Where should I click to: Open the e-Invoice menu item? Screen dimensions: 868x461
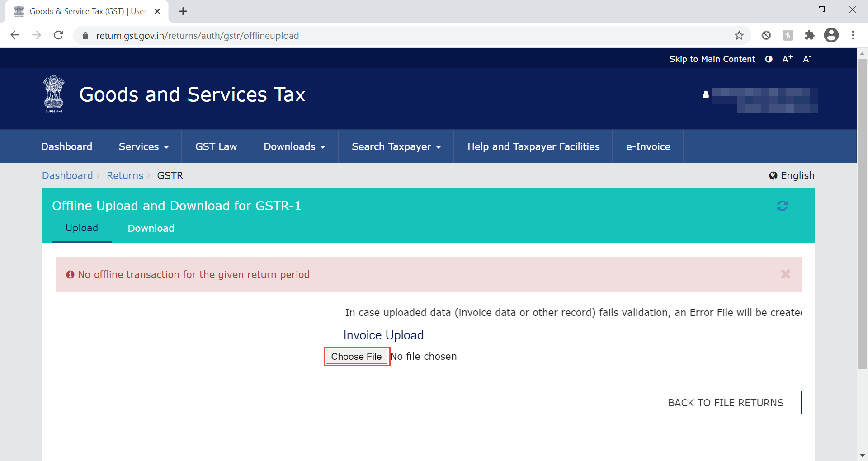pyautogui.click(x=648, y=146)
